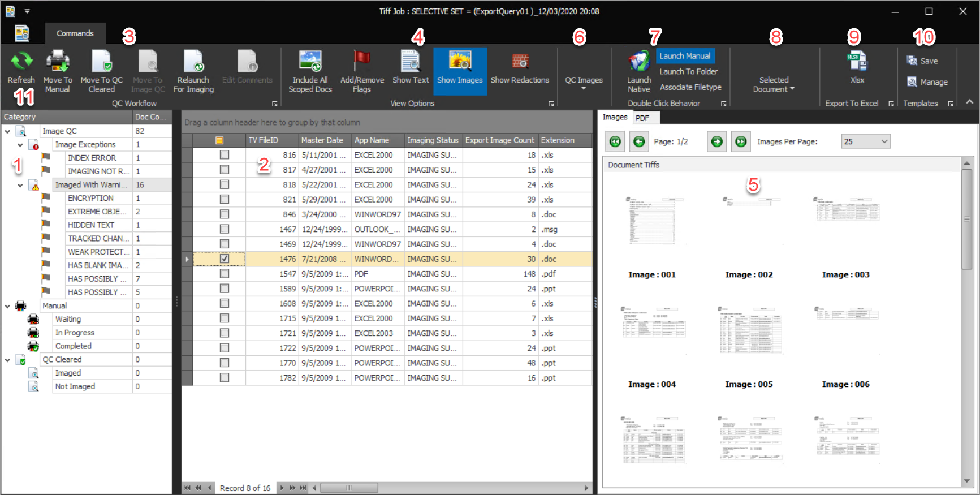The width and height of the screenshot is (980, 495).
Task: Go to next page of images
Action: coord(716,141)
